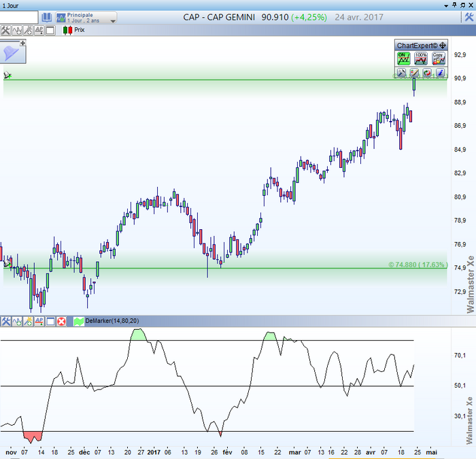The height and width of the screenshot is (459, 476).
Task: Maximize the DeMarker panel
Action: (50, 322)
